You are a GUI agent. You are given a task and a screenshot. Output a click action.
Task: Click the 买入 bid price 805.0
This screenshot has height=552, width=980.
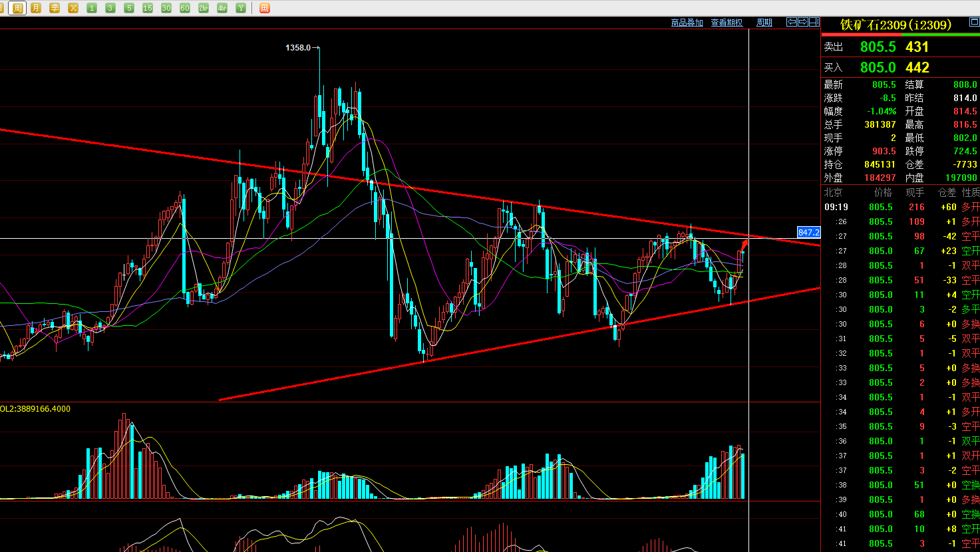point(878,68)
